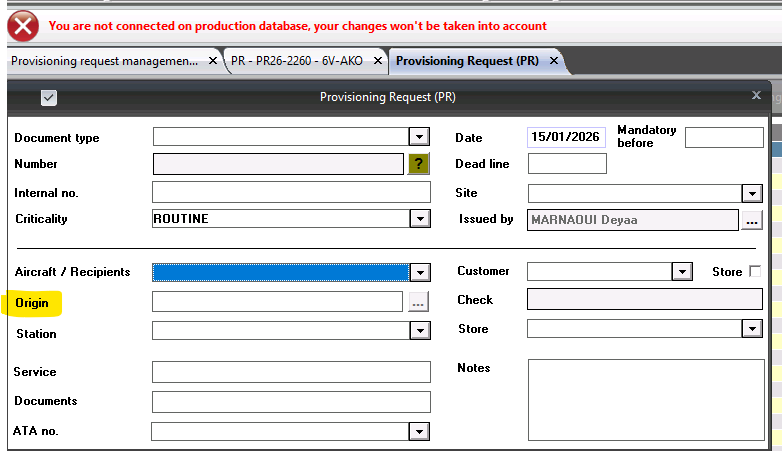Click the Internal no. input field
The height and width of the screenshot is (451, 782).
pyautogui.click(x=290, y=192)
